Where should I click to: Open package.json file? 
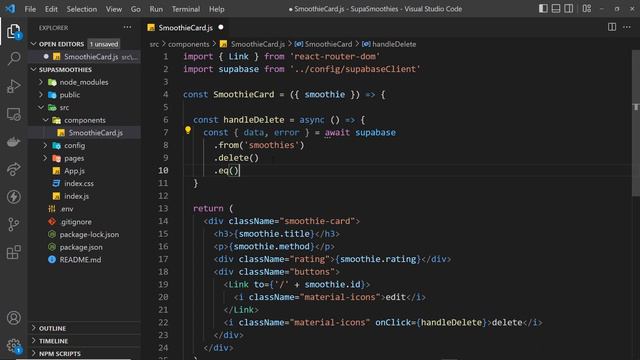pyautogui.click(x=81, y=247)
